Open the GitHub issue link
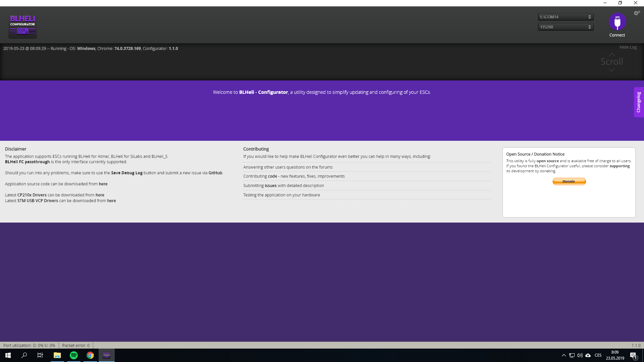Viewport: 644px width, 362px height. tap(215, 173)
